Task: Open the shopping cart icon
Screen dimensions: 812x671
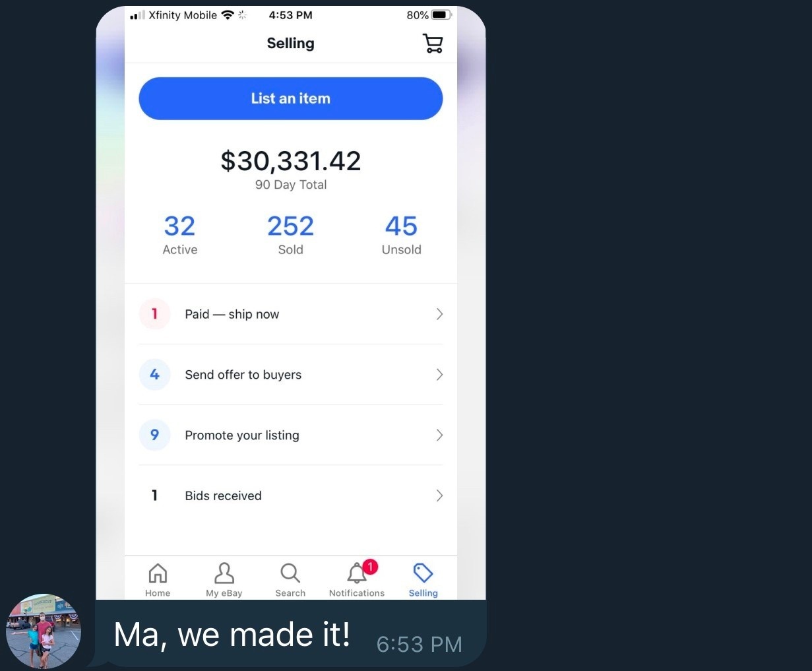Action: pos(433,44)
